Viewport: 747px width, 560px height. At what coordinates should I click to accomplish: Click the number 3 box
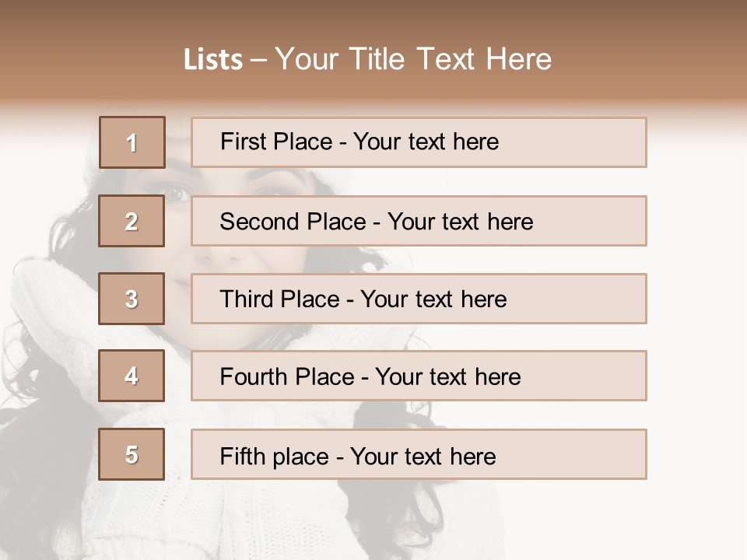[132, 299]
